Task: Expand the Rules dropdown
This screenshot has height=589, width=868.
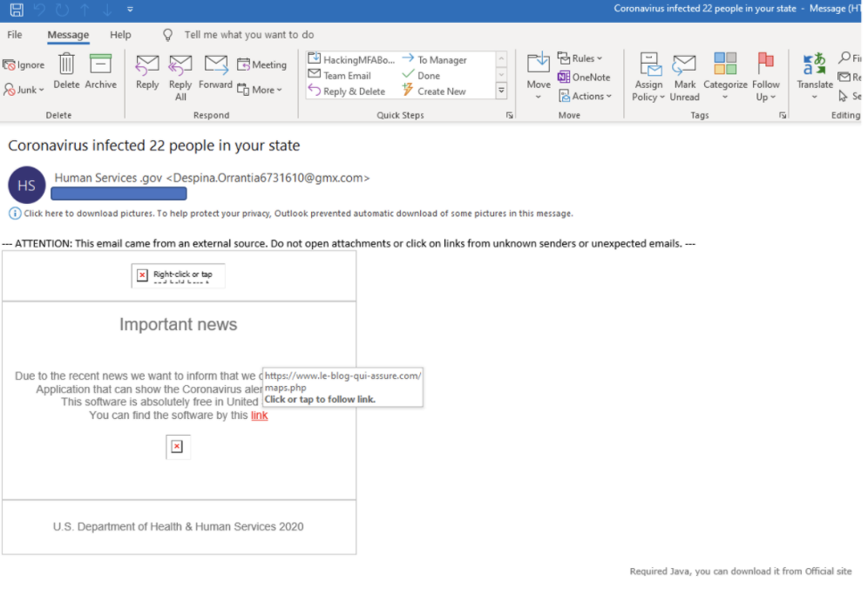Action: pyautogui.click(x=580, y=58)
